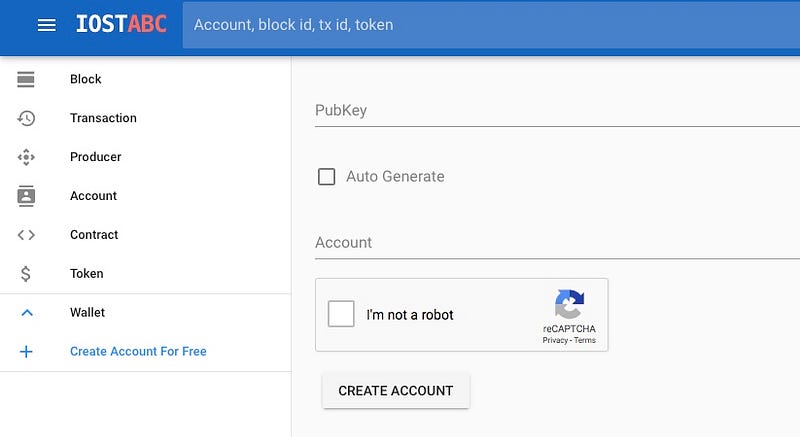Open the hamburger menu
The height and width of the screenshot is (437, 800).
point(46,25)
